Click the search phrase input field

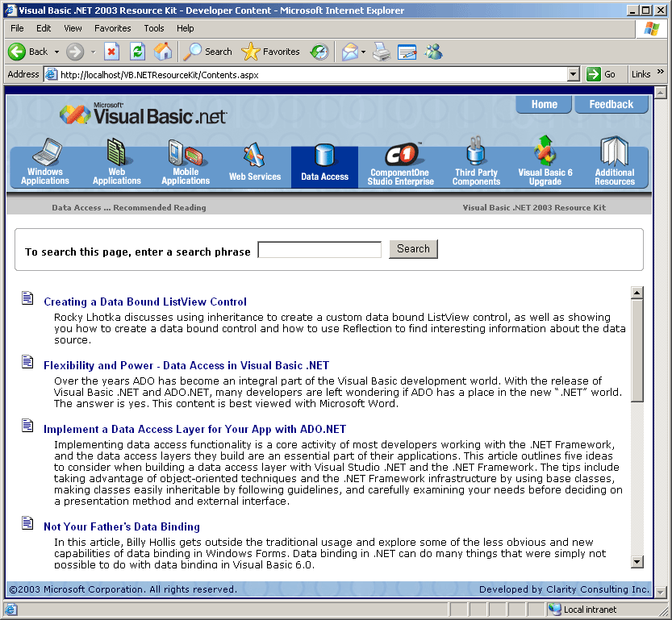tap(319, 250)
